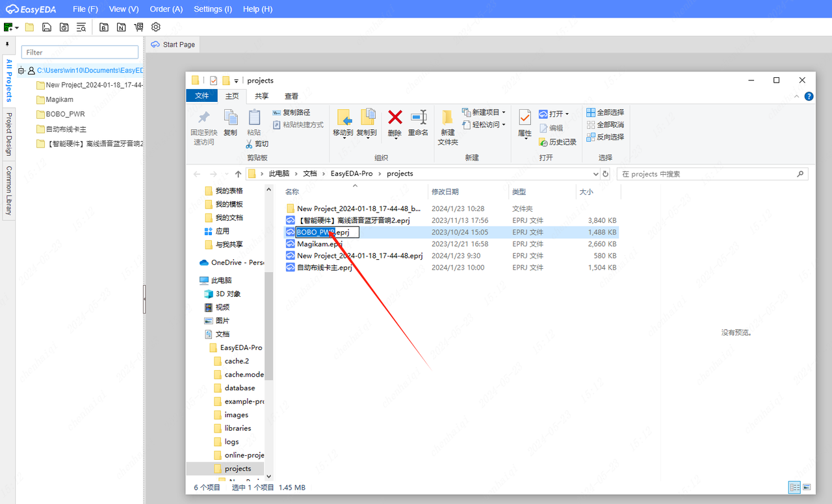Click EasyEDA-Pro in the address breadcrumb
Image resolution: width=832 pixels, height=504 pixels.
pyautogui.click(x=352, y=173)
